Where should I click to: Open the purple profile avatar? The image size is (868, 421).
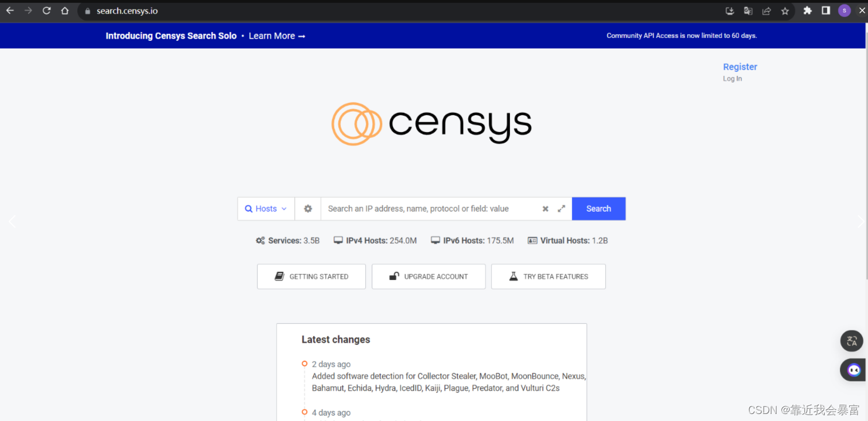[x=844, y=11]
